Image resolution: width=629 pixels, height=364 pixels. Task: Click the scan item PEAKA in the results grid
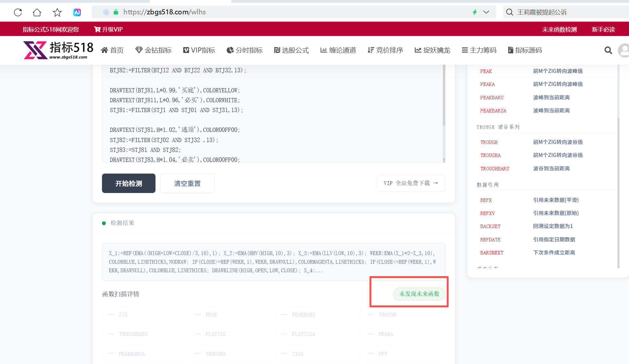404,334
